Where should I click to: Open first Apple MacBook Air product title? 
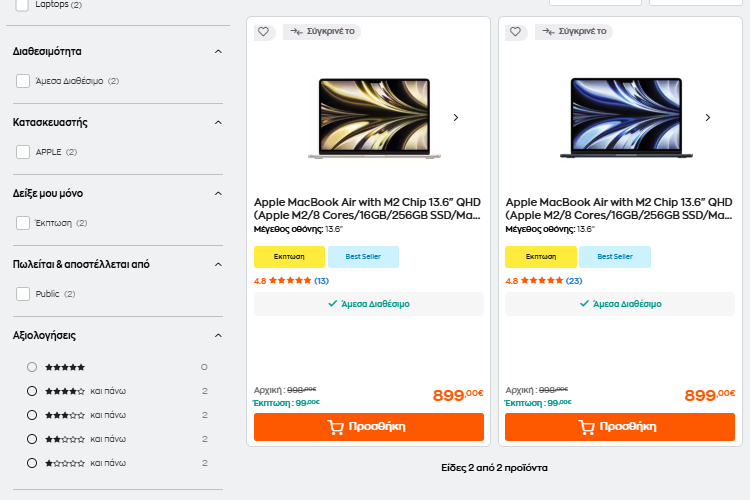[x=367, y=208]
